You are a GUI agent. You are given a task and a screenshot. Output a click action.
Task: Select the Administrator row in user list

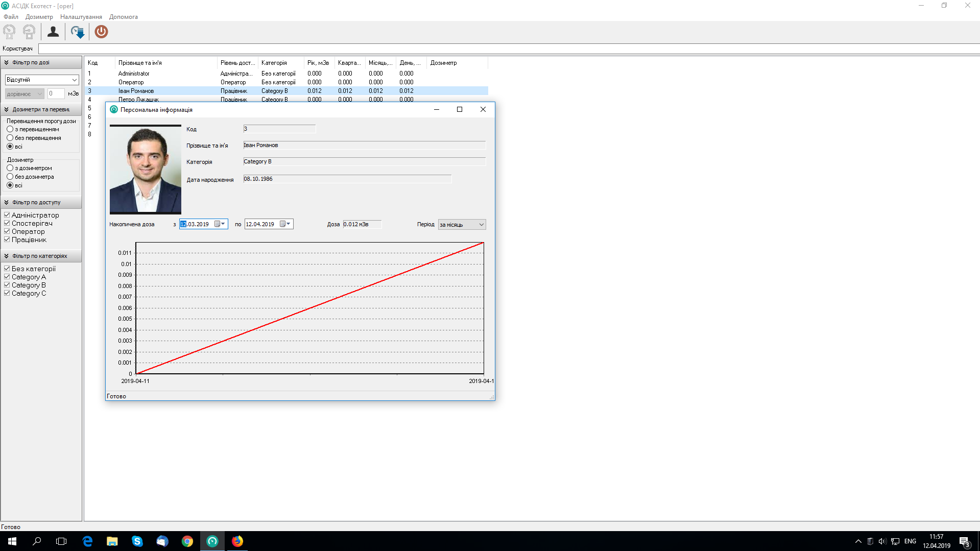[x=134, y=74]
